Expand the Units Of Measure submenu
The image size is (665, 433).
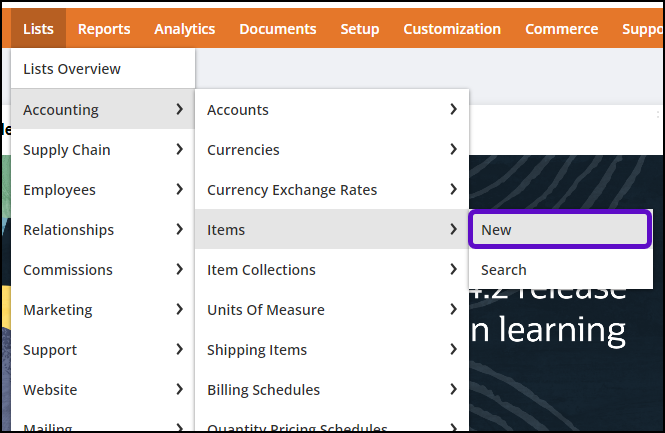[331, 310]
